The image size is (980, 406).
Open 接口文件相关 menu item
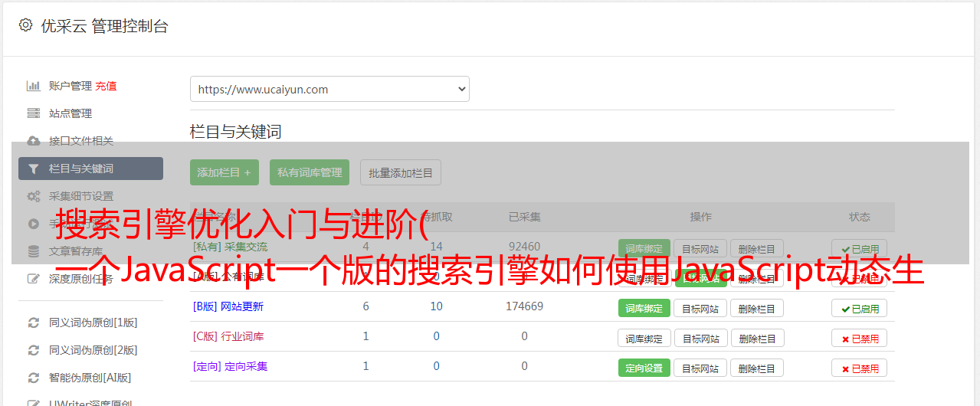pyautogui.click(x=81, y=141)
